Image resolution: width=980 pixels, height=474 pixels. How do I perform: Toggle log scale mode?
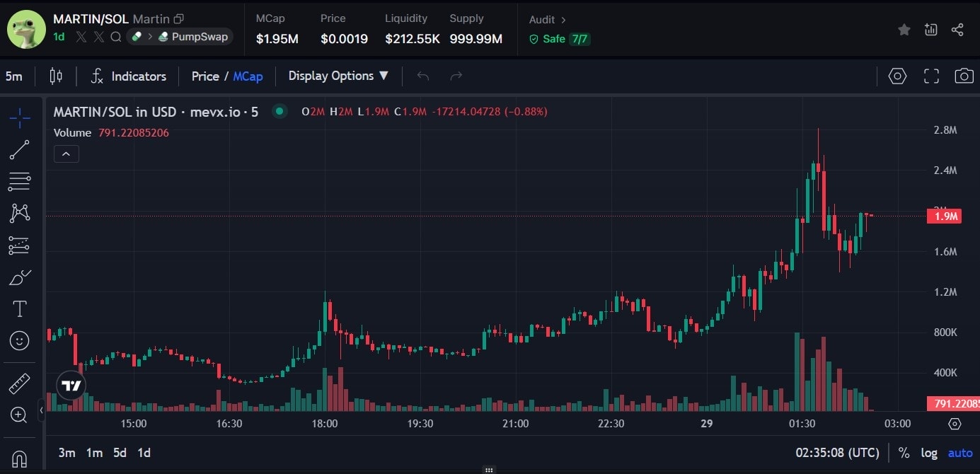point(929,453)
